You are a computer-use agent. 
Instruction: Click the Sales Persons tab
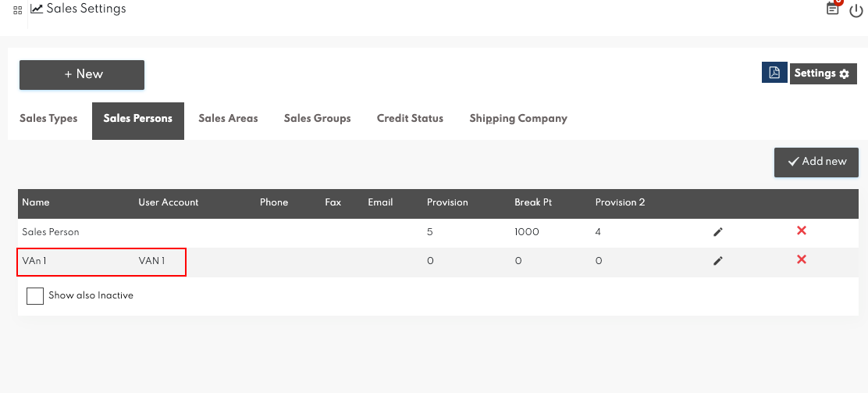(x=138, y=119)
